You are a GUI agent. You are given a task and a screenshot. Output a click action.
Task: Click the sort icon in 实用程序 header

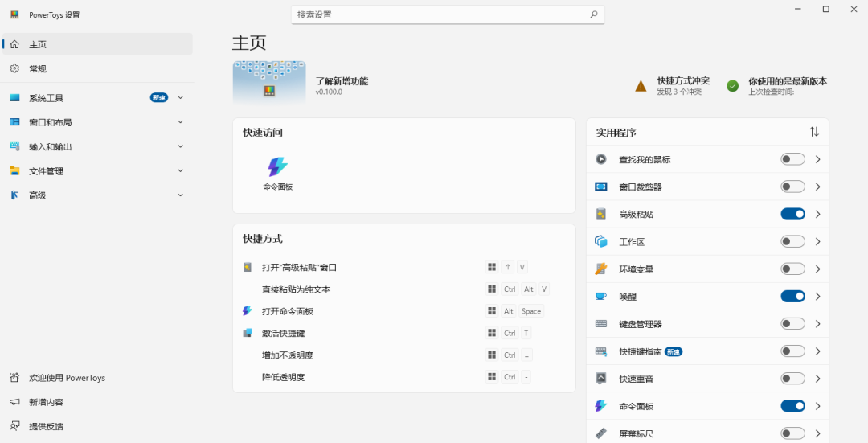[813, 132]
